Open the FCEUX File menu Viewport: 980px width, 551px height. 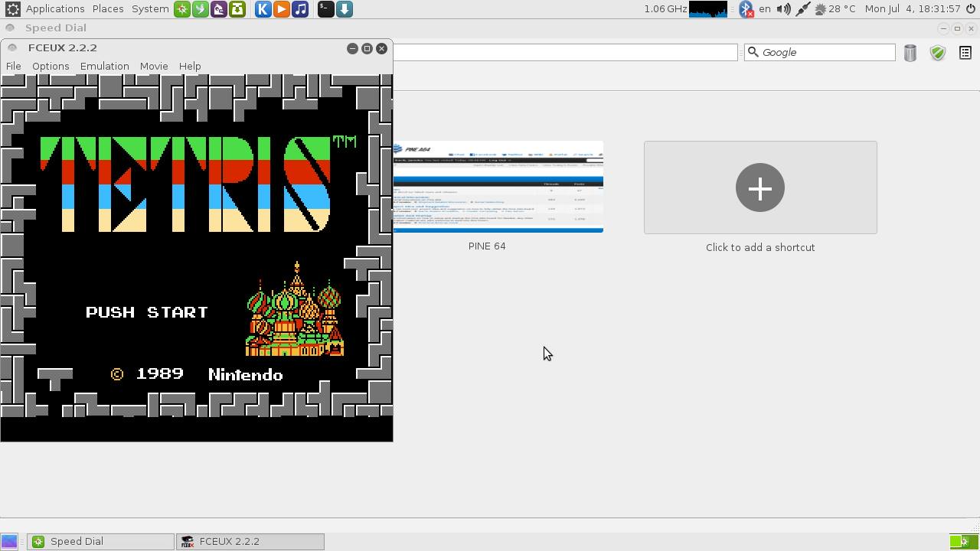tap(14, 67)
